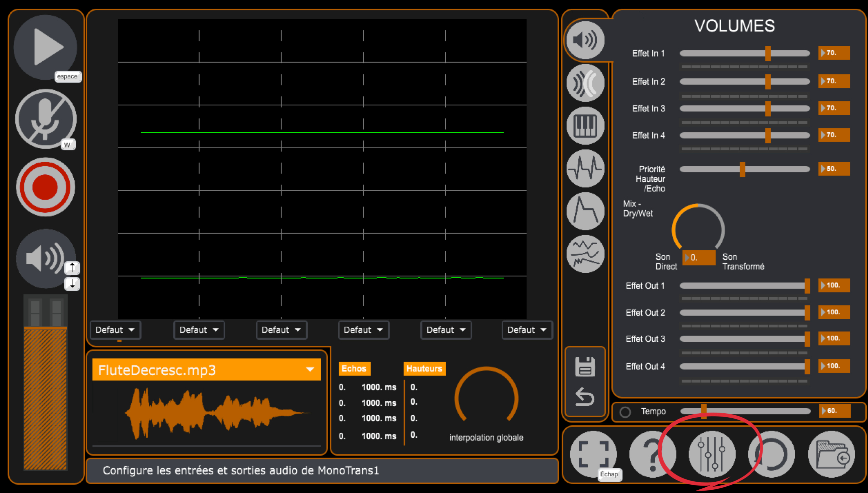Adjust the Effet In 1 slider
868x493 pixels.
click(x=745, y=54)
